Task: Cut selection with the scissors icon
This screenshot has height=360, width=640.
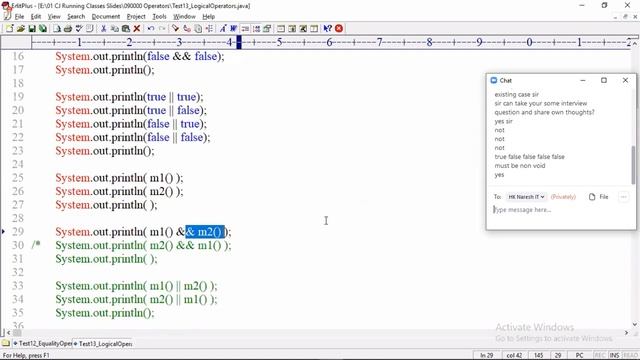Action: [x=104, y=29]
